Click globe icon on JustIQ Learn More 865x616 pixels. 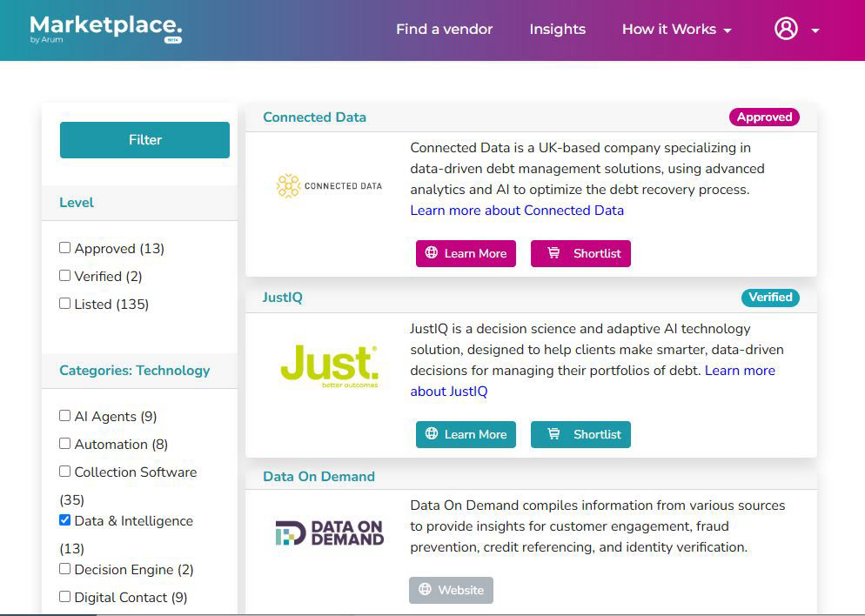431,434
